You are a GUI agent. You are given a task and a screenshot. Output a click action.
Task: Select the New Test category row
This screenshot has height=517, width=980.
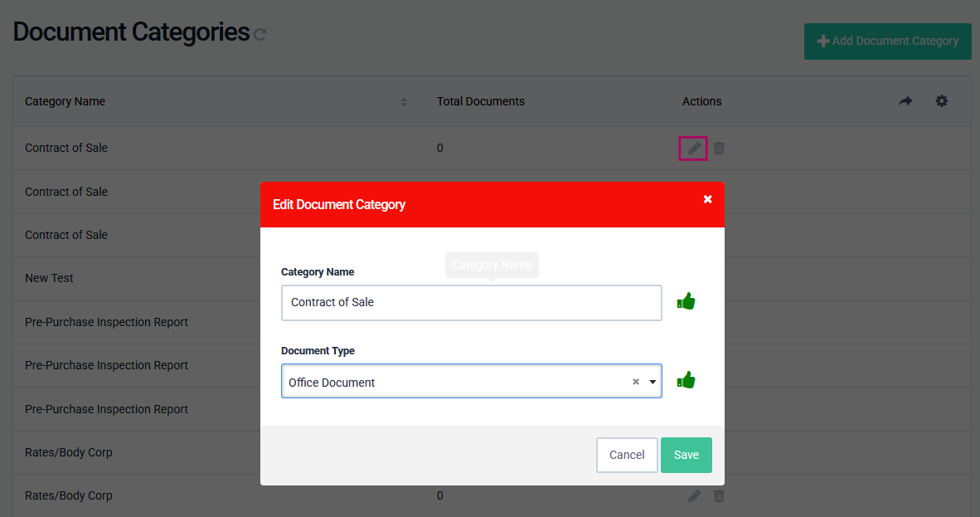coord(50,278)
